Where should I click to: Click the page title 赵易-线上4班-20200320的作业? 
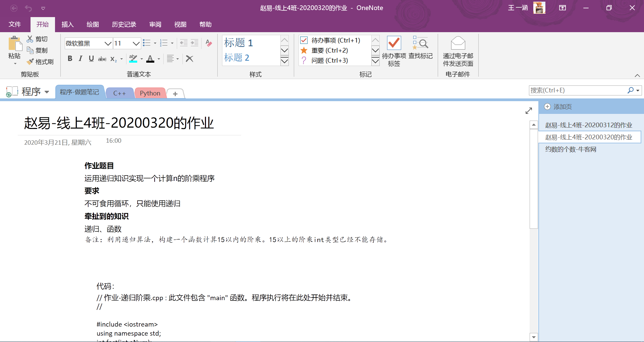[119, 123]
